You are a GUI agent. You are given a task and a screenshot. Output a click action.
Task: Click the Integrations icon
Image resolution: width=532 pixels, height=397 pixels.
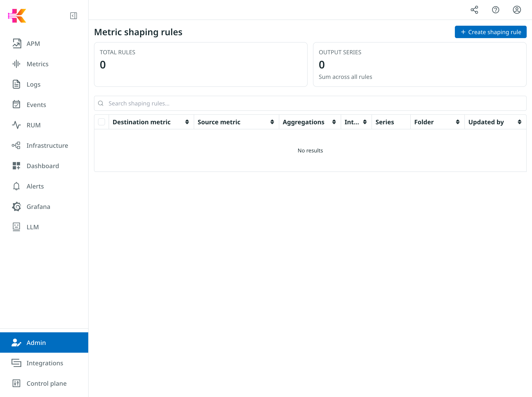pos(16,363)
